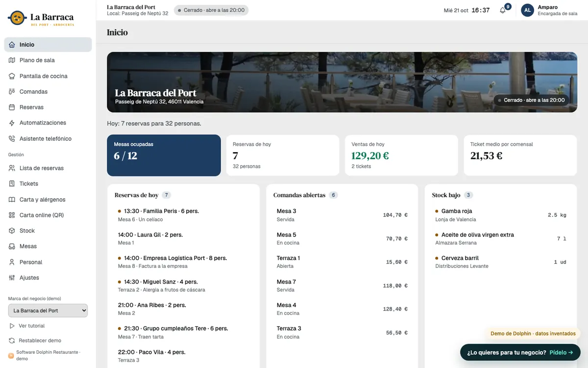Click the banner Cerrado · abre a las 20:00 badge
The image size is (588, 368).
click(x=531, y=100)
